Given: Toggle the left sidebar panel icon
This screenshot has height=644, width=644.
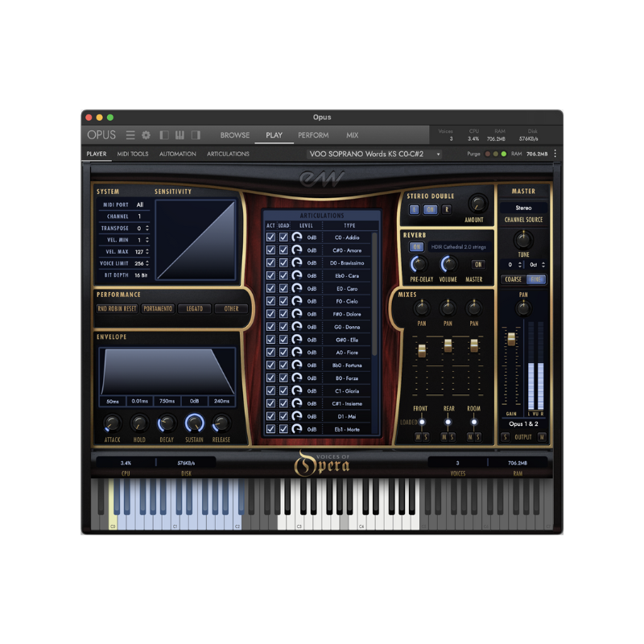Looking at the screenshot, I should coord(164,135).
